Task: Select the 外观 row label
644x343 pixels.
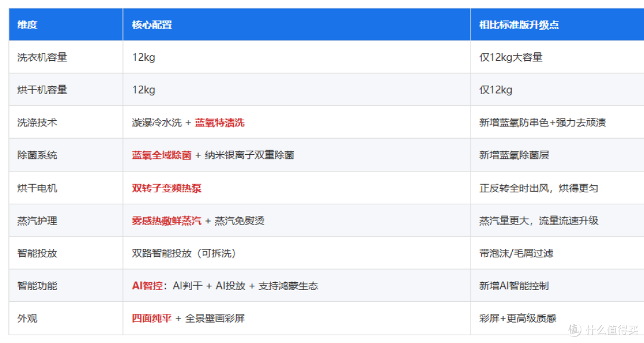Action: (27, 318)
